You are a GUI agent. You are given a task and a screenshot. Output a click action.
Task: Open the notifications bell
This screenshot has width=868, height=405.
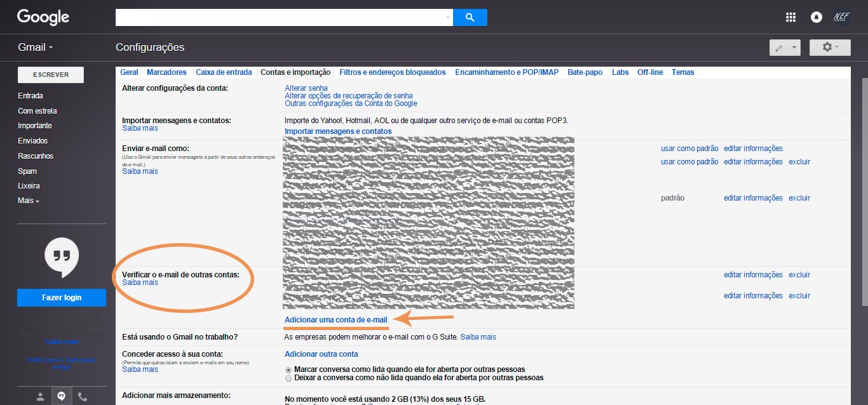coord(817,17)
